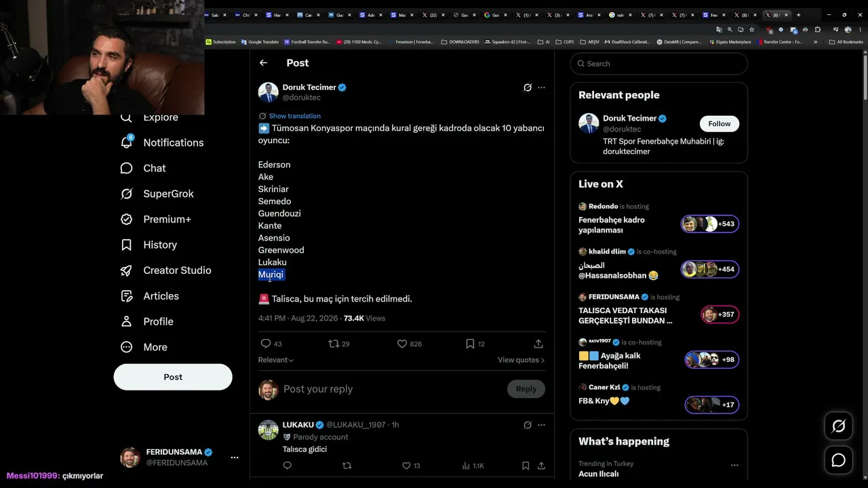This screenshot has height=488, width=868.
Task: Open Google Translate bookmark in bookmarks bar
Action: [259, 42]
